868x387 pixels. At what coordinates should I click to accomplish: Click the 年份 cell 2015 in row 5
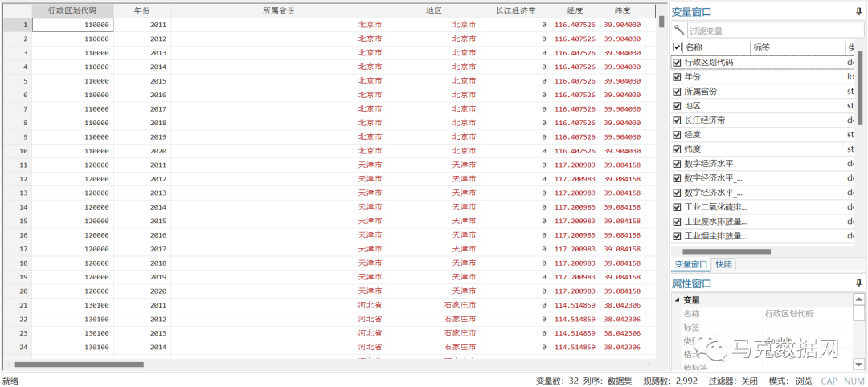click(x=142, y=81)
